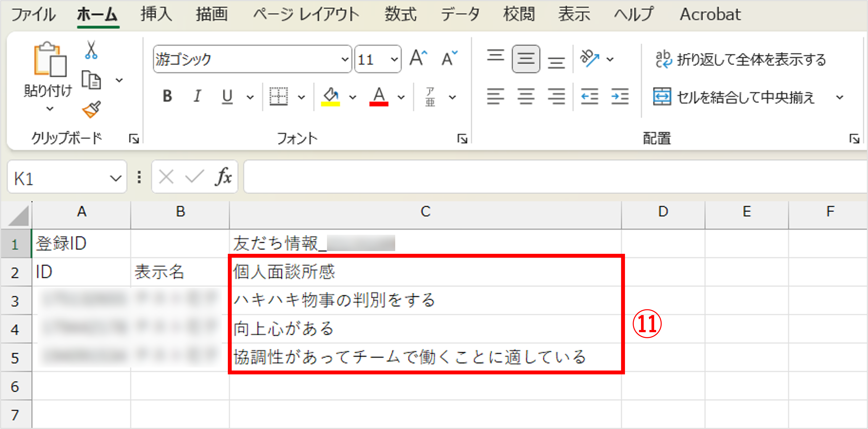868x429 pixels.
Task: Toggle middle vertical alignment button
Action: click(x=526, y=59)
